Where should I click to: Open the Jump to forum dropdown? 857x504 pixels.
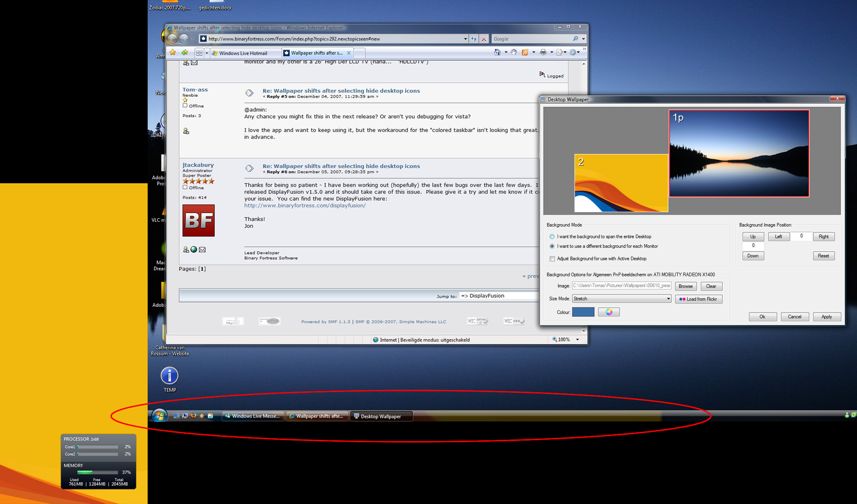click(x=500, y=296)
